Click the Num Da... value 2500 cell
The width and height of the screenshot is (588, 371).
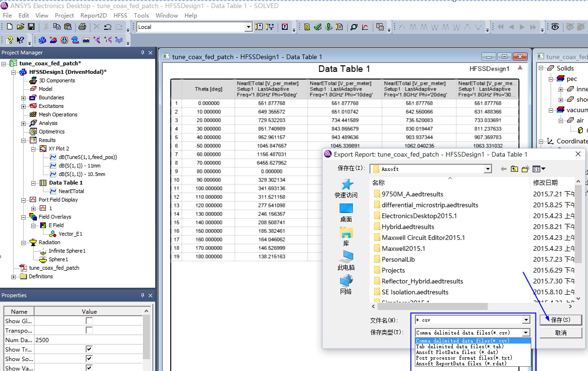click(88, 340)
